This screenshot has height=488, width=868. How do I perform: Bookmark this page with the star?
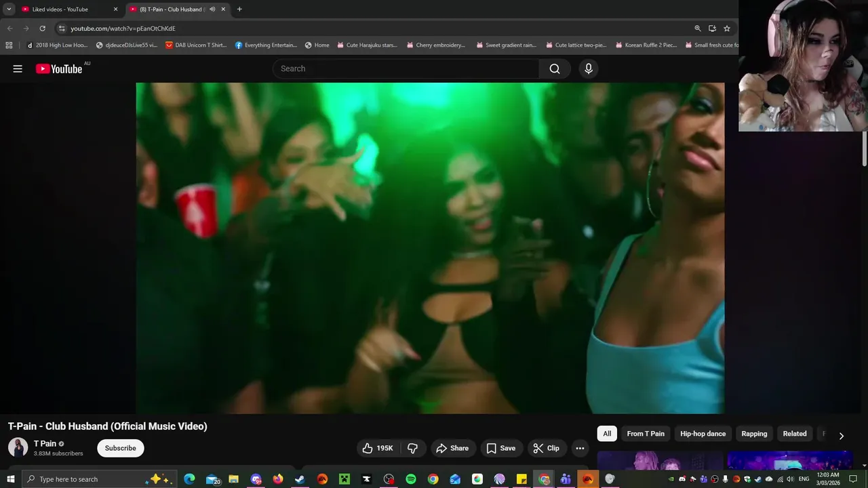click(x=727, y=28)
